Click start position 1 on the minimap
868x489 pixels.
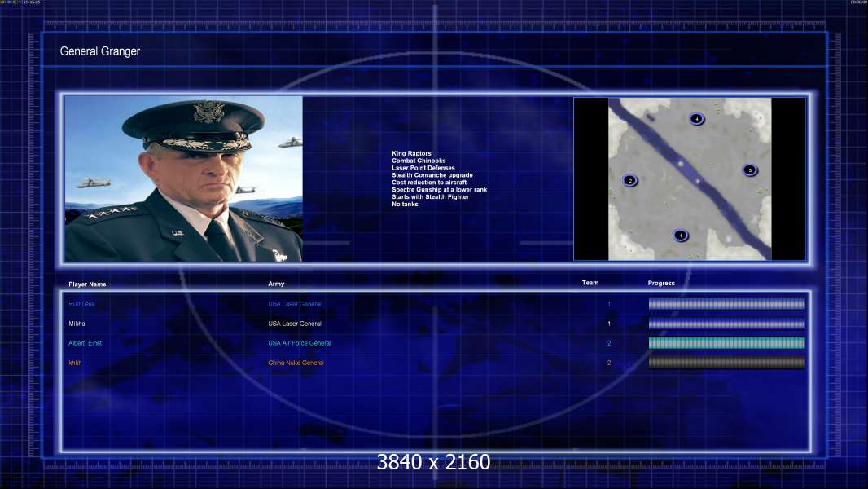(x=681, y=236)
